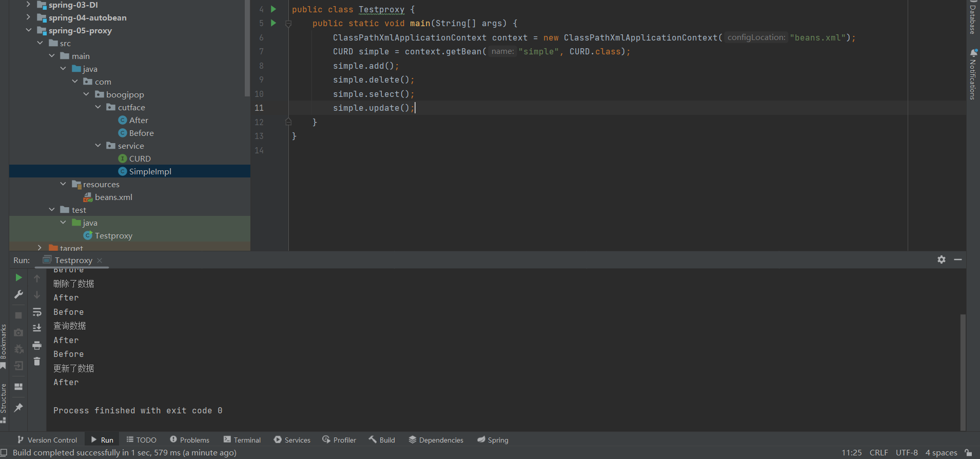Expand the target folder
Viewport: 980px width, 459px height.
tap(40, 248)
